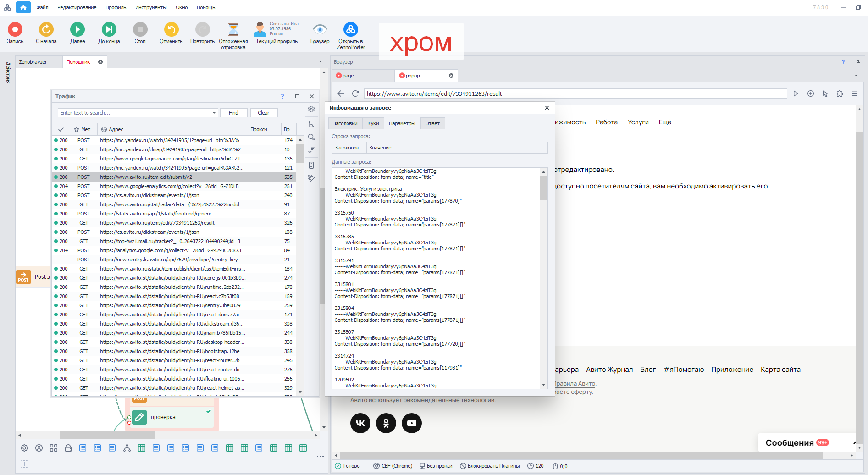Open the browser hamburger menu
Screen dimensions: 868x475
855,94
